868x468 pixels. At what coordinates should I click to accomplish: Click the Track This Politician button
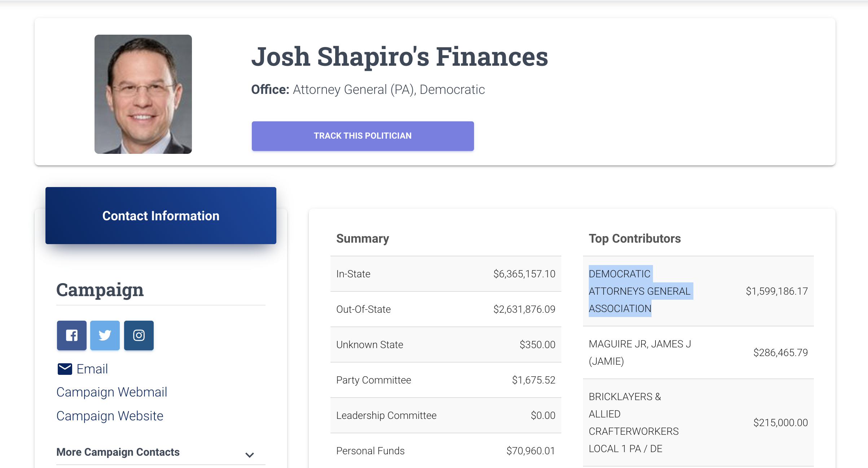tap(363, 136)
